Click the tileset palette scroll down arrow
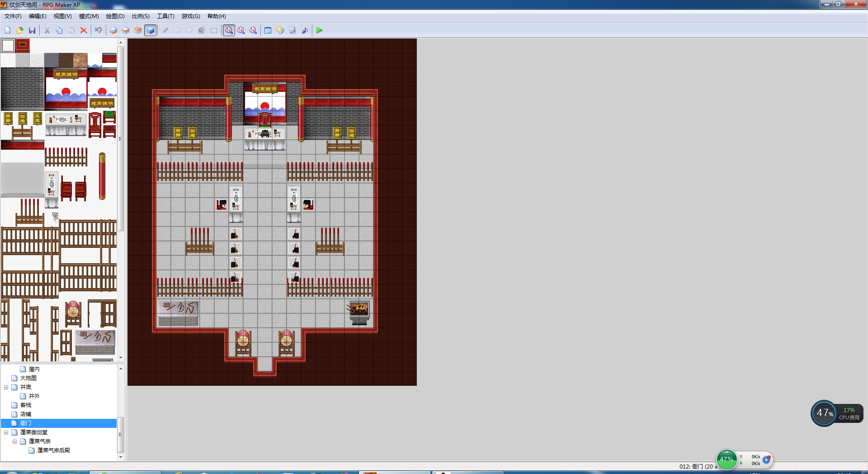The height and width of the screenshot is (474, 868). (121, 358)
